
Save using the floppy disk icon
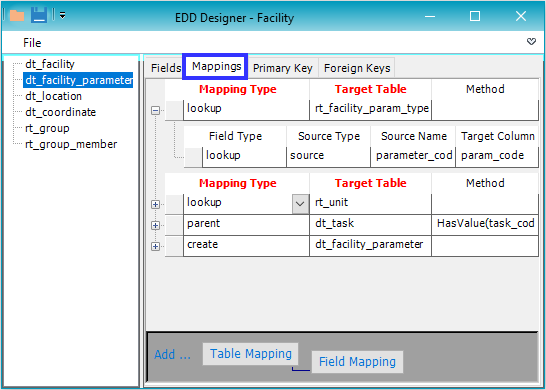pos(39,16)
